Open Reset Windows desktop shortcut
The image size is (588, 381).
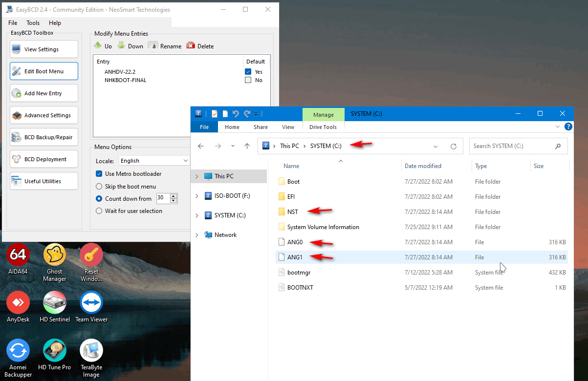coord(91,263)
